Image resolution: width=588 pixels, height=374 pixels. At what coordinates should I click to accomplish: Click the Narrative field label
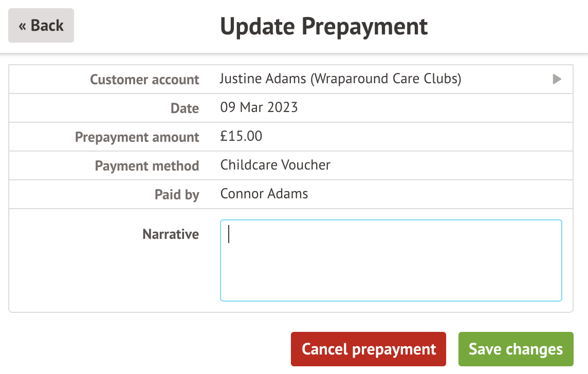point(171,234)
